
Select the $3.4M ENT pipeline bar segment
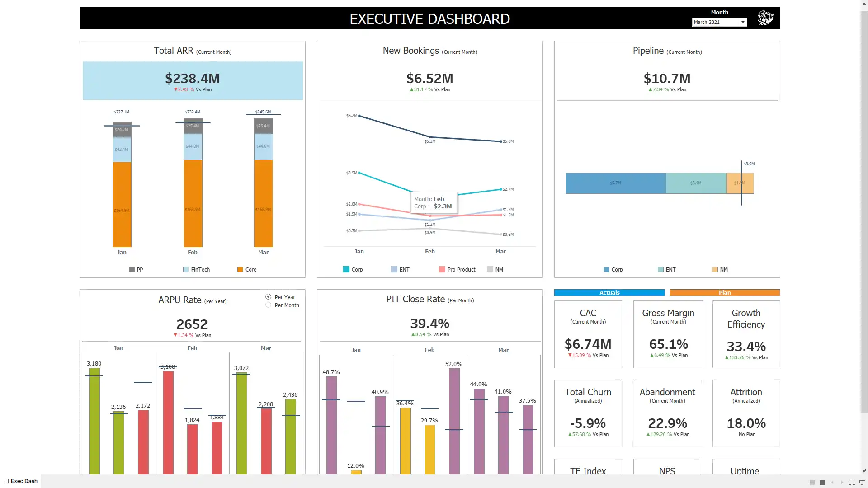point(696,183)
